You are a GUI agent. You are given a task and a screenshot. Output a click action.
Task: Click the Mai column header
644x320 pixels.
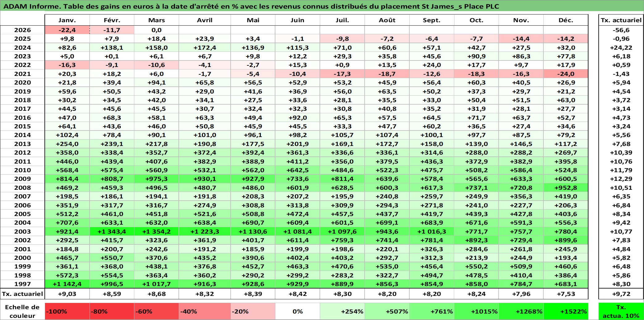253,20
